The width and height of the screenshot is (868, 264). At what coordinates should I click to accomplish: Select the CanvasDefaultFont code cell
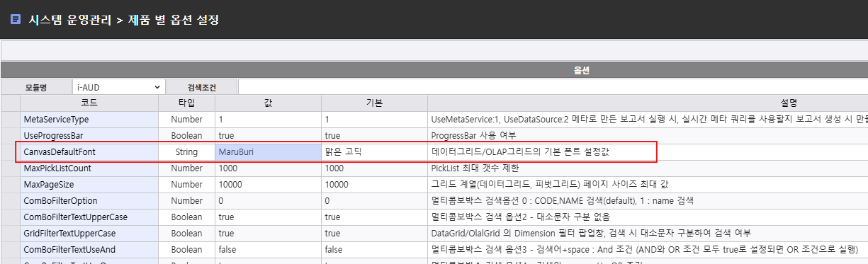click(89, 152)
